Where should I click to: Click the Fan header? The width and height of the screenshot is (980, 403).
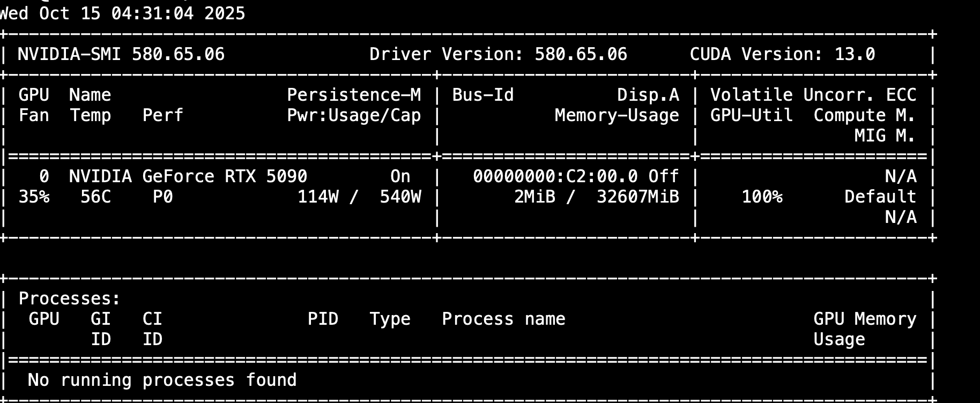(x=34, y=115)
